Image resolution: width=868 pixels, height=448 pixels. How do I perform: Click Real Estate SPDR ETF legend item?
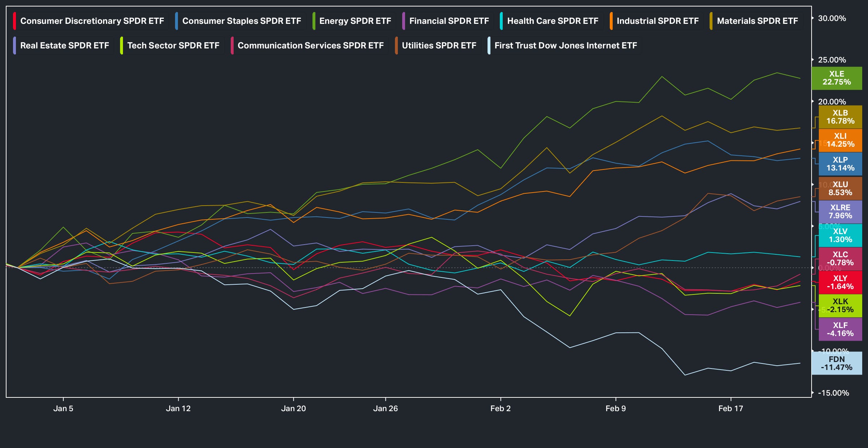pyautogui.click(x=64, y=46)
